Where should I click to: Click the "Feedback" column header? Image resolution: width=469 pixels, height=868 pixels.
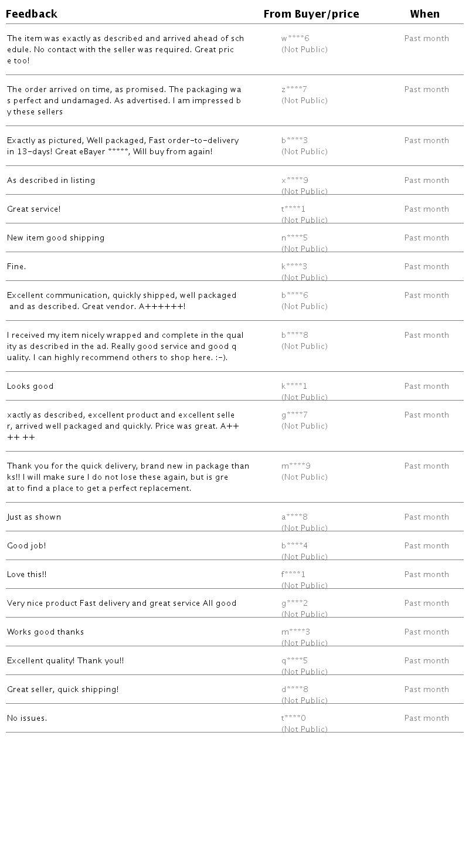click(32, 14)
